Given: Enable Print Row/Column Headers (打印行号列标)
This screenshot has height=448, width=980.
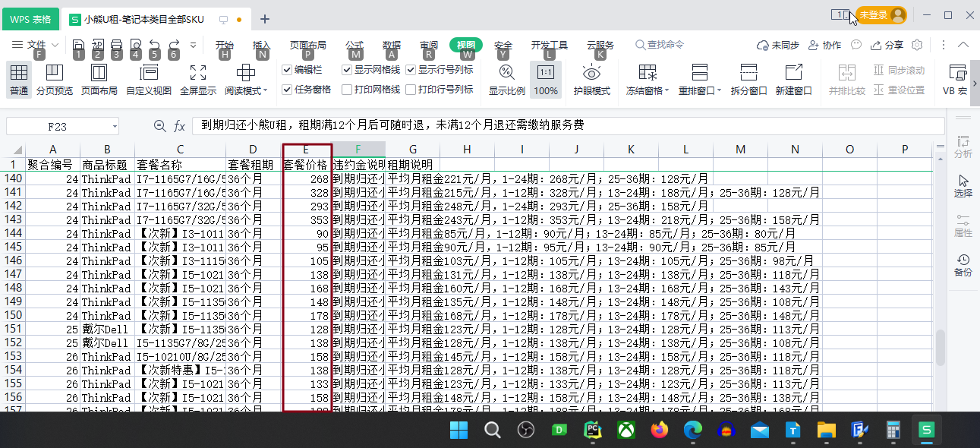Looking at the screenshot, I should pyautogui.click(x=411, y=90).
